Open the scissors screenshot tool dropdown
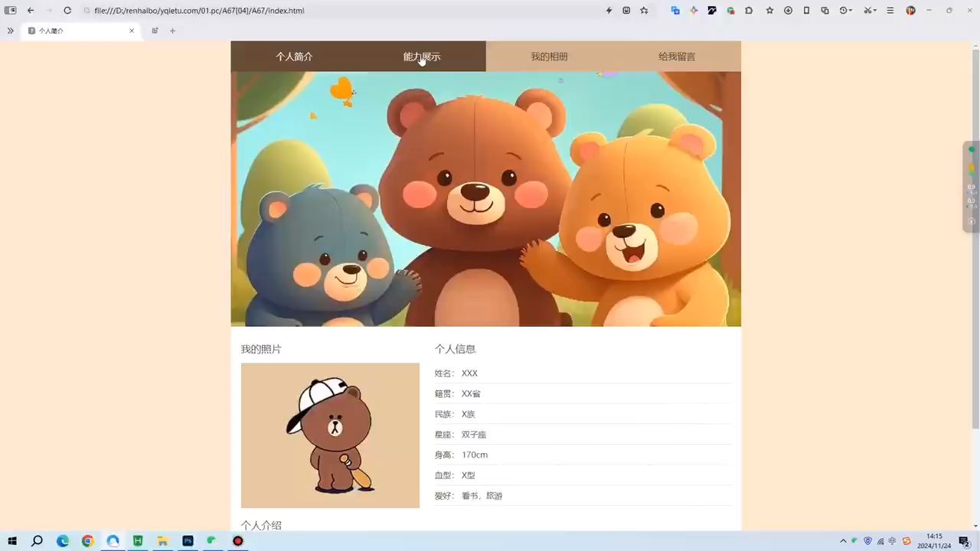Image resolution: width=980 pixels, height=551 pixels. (870, 11)
